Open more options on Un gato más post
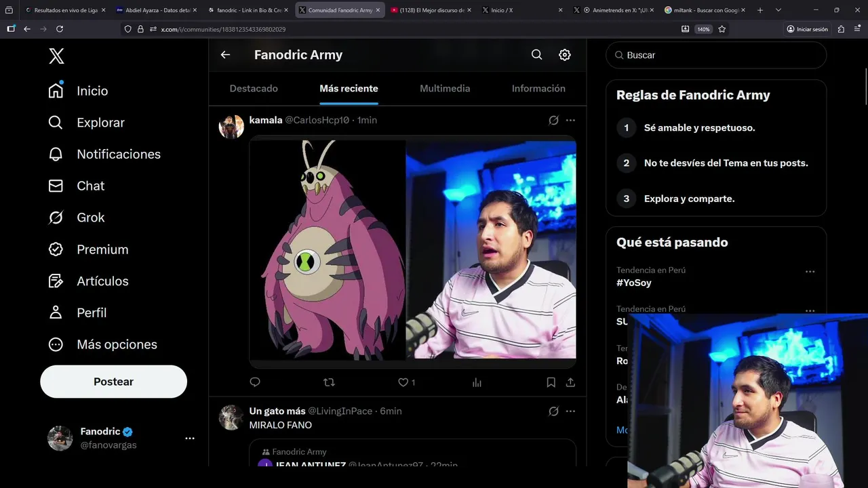This screenshot has height=488, width=868. [x=570, y=411]
